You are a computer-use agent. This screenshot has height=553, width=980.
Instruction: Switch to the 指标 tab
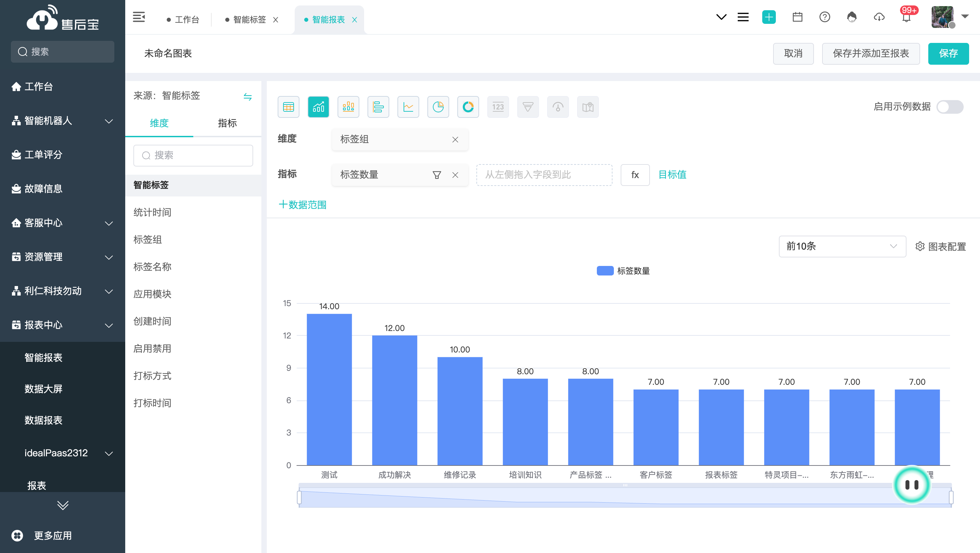(227, 123)
